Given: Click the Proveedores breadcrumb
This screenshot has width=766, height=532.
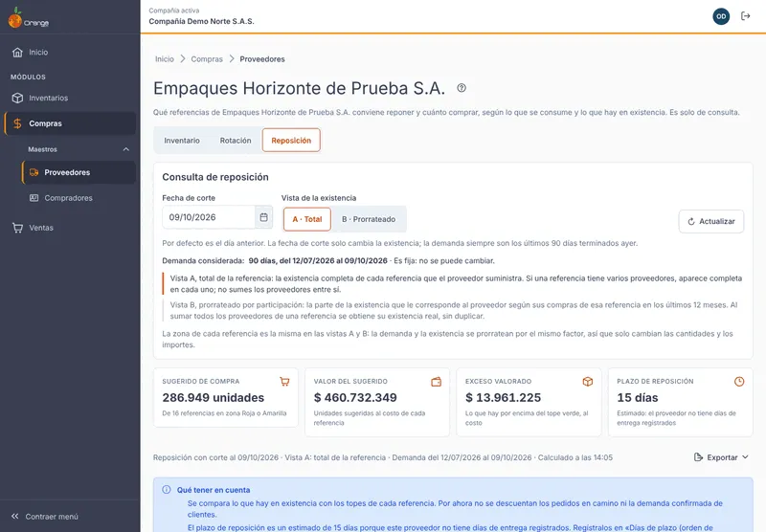Looking at the screenshot, I should pyautogui.click(x=262, y=59).
